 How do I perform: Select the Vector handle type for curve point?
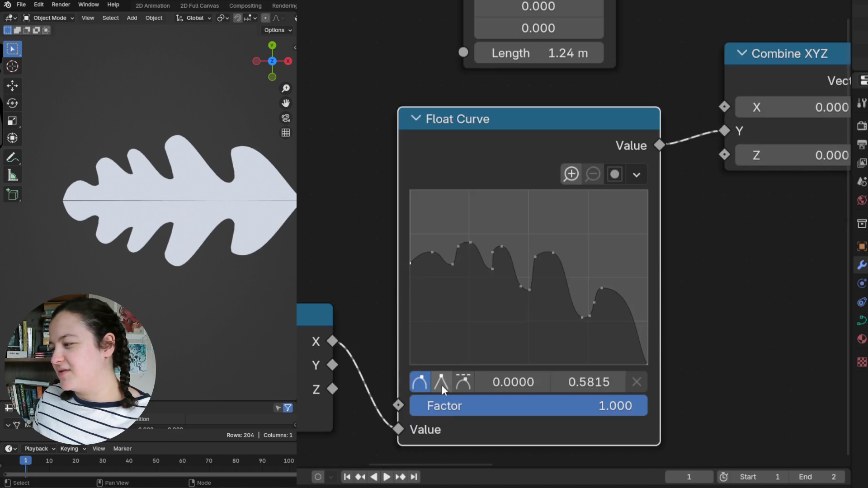pos(441,382)
